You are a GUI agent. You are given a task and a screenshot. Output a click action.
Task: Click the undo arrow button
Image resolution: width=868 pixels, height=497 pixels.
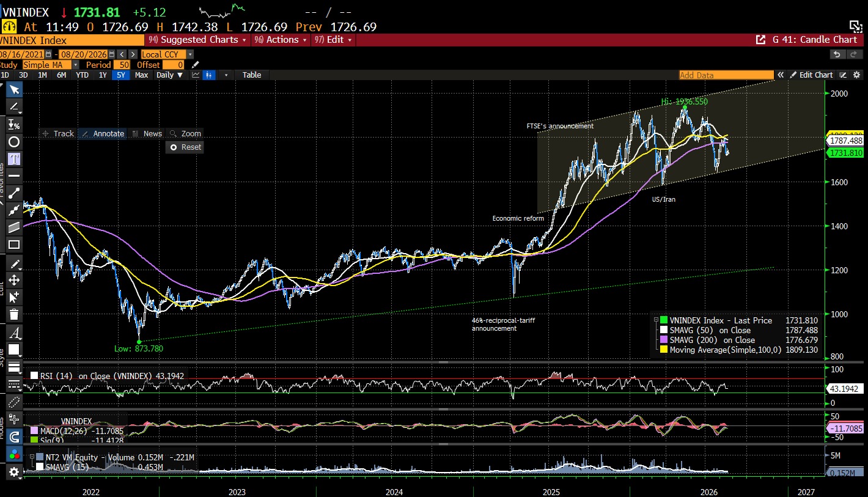tap(838, 54)
